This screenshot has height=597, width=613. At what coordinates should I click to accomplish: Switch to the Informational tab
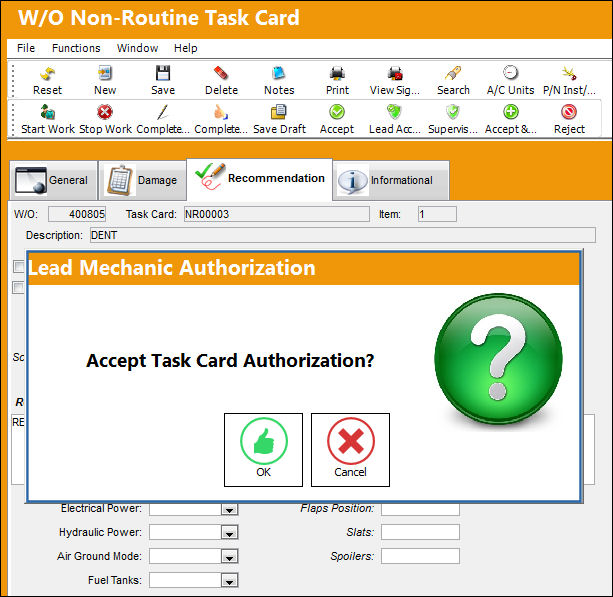(391, 180)
